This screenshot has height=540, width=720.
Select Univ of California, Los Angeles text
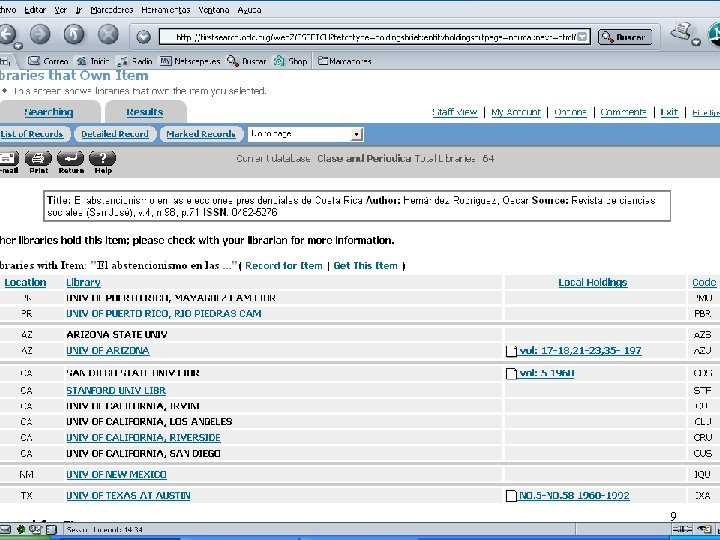click(x=149, y=422)
